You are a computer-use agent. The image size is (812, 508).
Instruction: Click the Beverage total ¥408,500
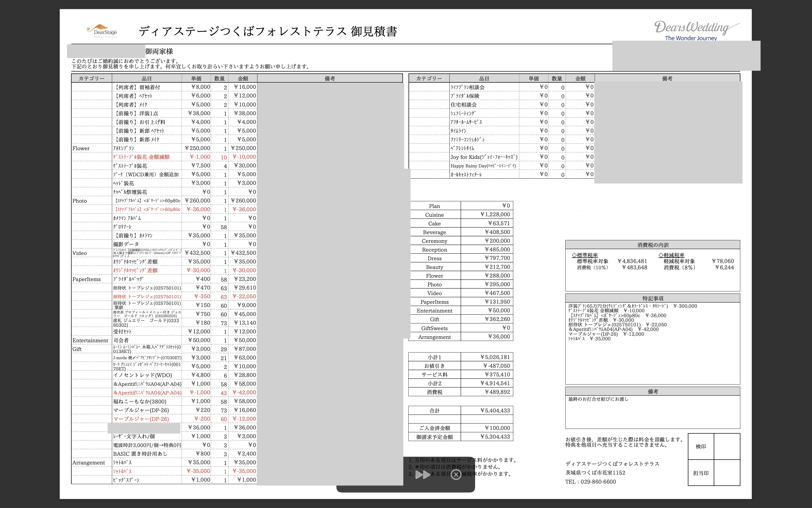[x=497, y=232]
